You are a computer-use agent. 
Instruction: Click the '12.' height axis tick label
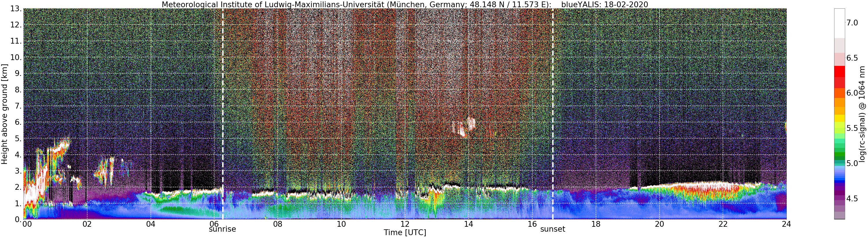(16, 25)
